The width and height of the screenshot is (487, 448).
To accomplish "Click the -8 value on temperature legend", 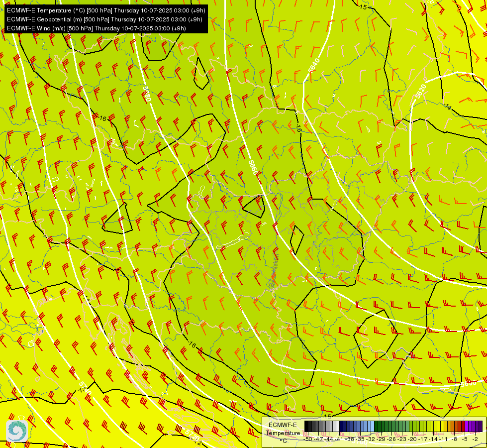I will tap(454, 440).
